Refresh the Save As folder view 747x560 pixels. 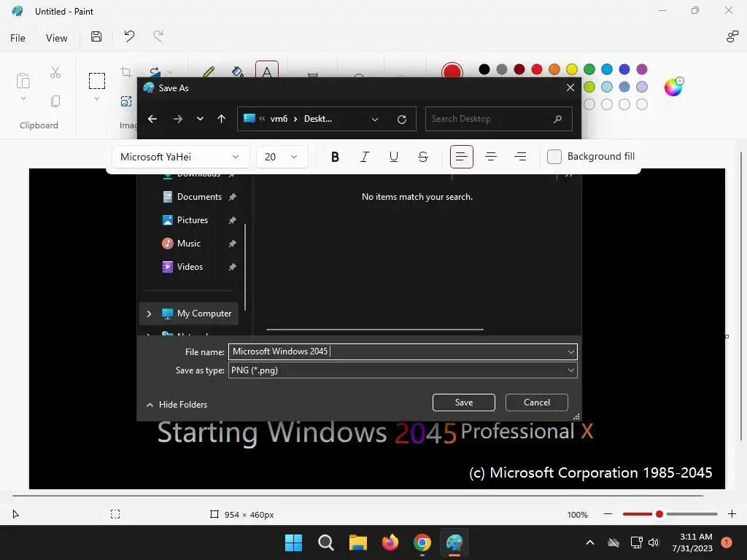pos(402,119)
